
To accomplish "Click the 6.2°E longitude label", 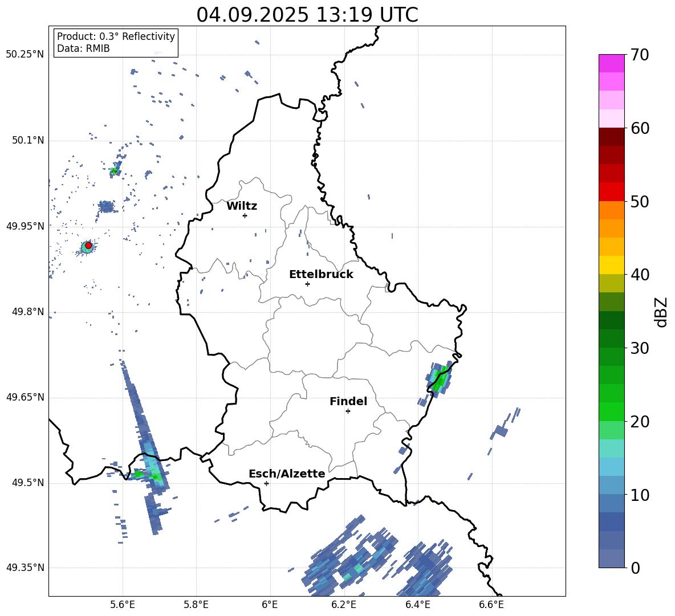I will 344,605.
